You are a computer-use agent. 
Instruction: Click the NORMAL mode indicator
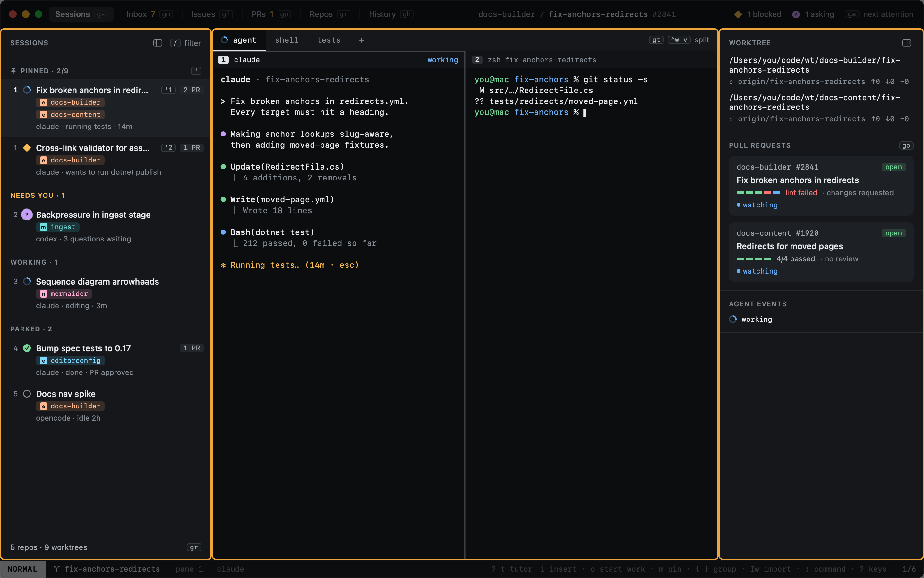point(22,569)
